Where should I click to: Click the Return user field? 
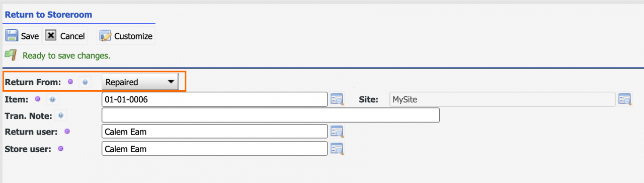pyautogui.click(x=215, y=132)
